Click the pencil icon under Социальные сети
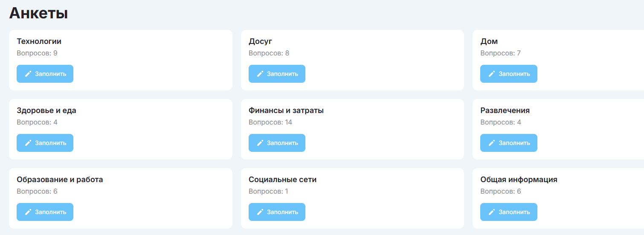644x235 pixels. coord(260,212)
